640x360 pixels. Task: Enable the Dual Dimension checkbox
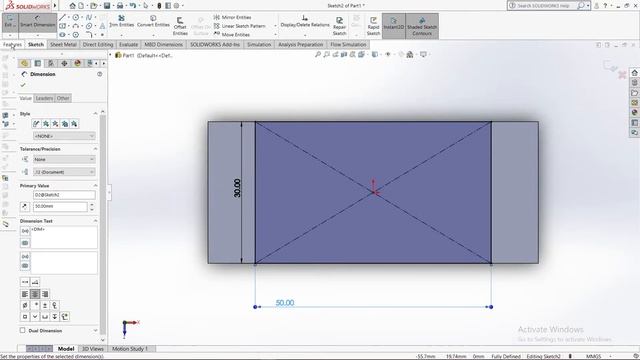pos(22,330)
